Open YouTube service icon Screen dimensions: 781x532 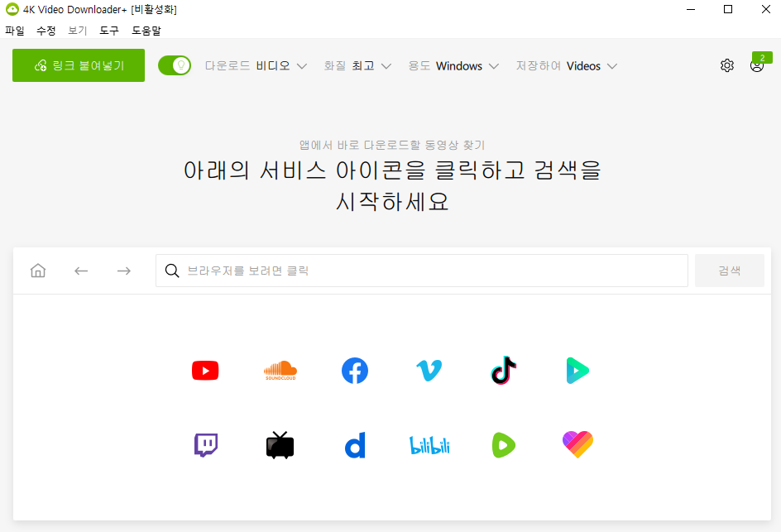tap(205, 371)
